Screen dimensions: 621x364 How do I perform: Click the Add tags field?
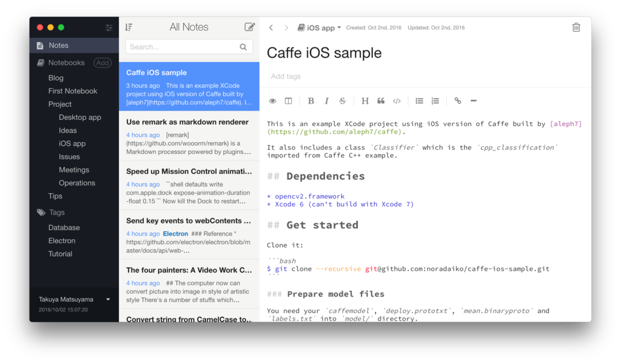[x=286, y=76]
